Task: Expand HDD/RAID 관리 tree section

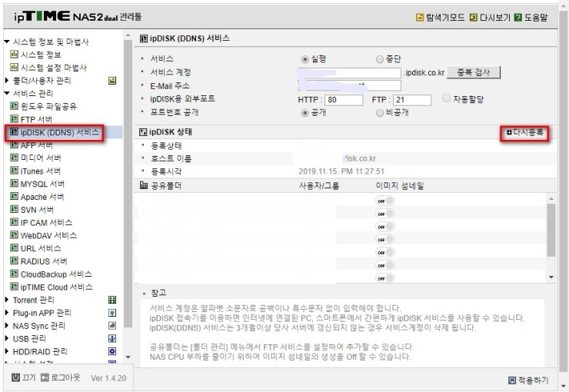Action: [6, 351]
